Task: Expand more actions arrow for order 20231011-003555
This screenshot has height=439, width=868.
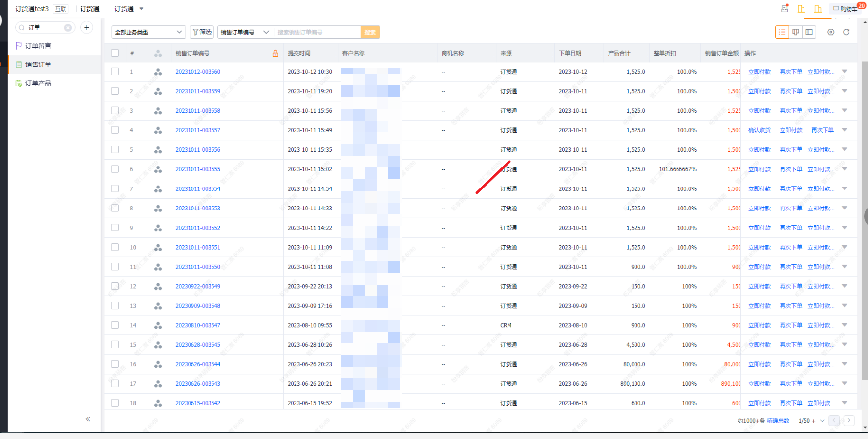Action: tap(845, 169)
